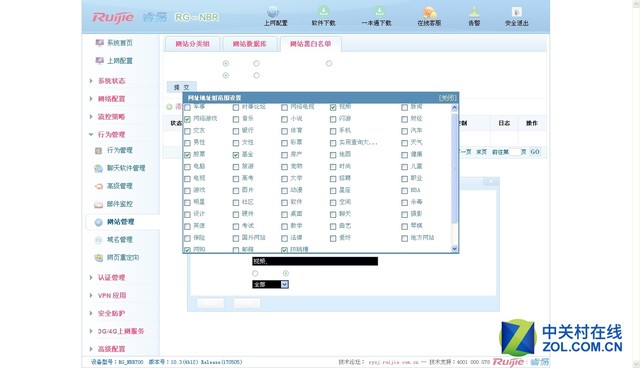Click category list scrollbar up arrow
The width and height of the screenshot is (640, 368).
tap(454, 108)
